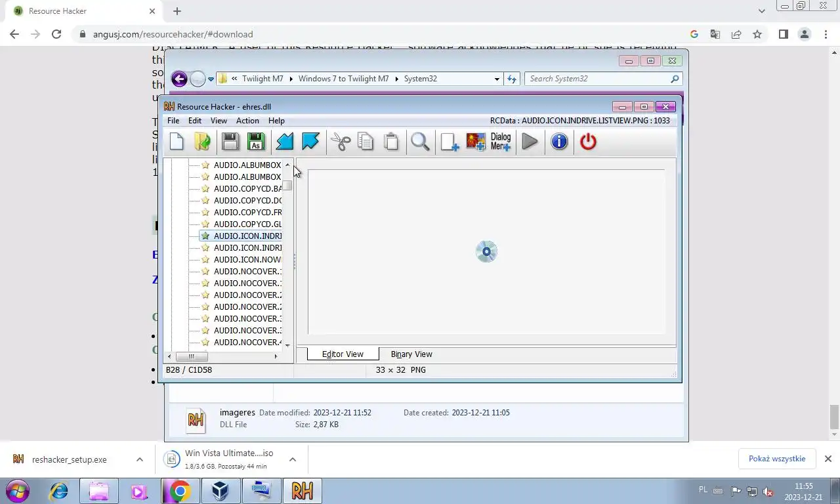
Task: Open VirtualBox from the taskbar
Action: (x=220, y=491)
